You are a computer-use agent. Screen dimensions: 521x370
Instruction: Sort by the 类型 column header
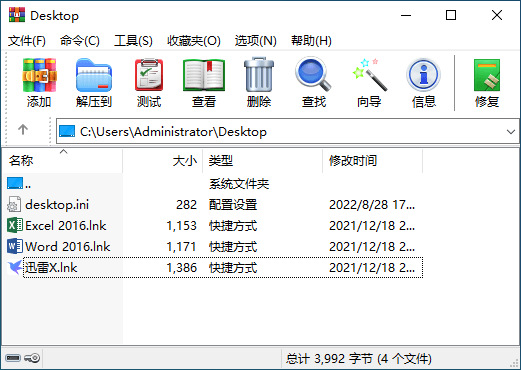coord(263,161)
